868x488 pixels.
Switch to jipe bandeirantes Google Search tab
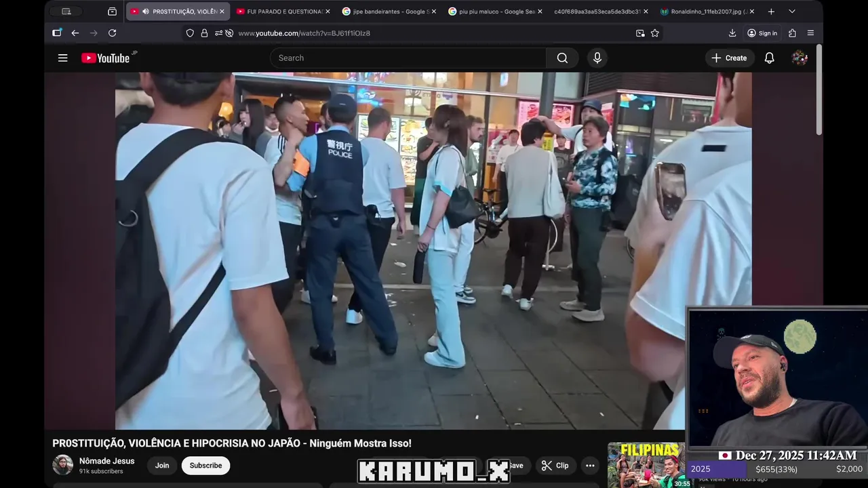click(x=390, y=12)
